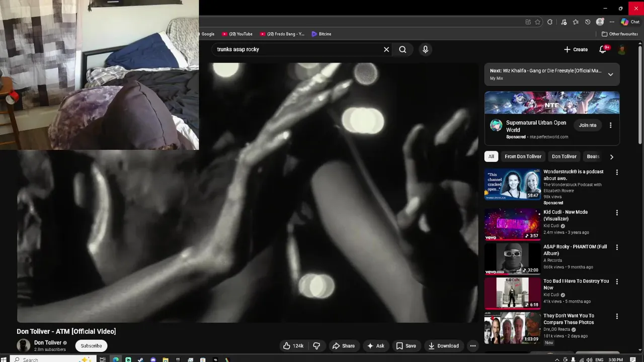Open File Explorer from the taskbar

click(x=165, y=359)
